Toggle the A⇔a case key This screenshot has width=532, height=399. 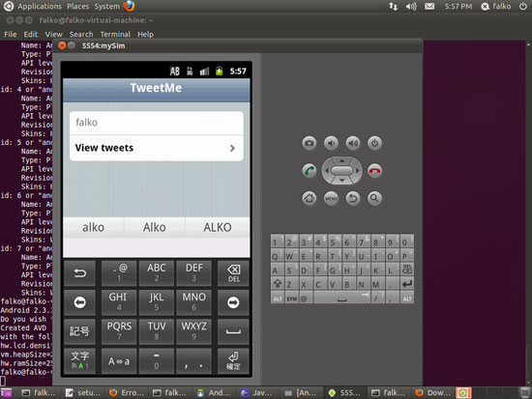point(119,361)
